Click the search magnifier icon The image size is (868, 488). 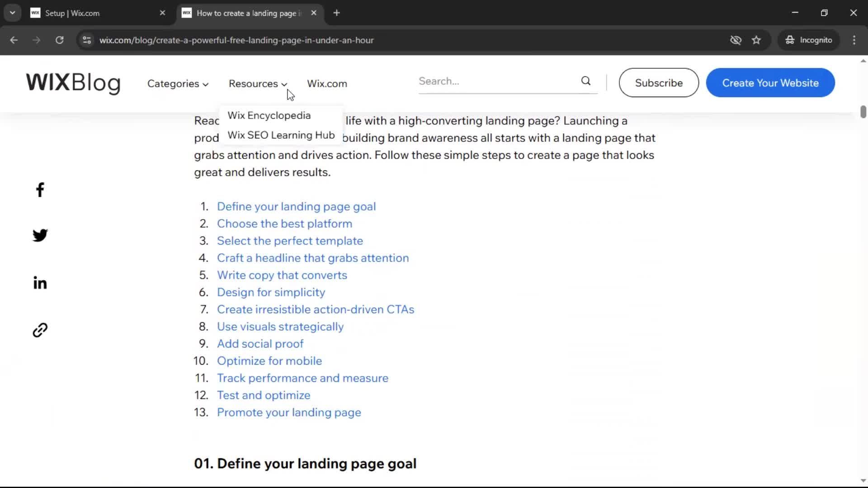[x=586, y=81]
